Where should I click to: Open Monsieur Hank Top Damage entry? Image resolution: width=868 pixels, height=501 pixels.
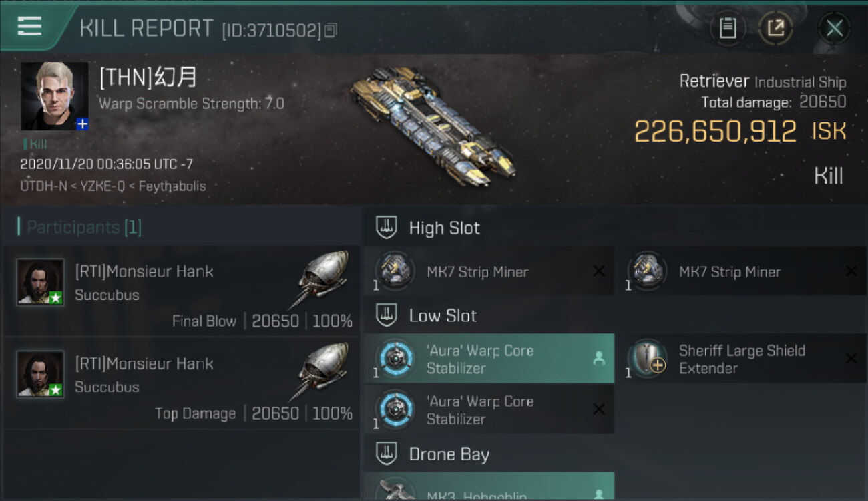pos(182,383)
